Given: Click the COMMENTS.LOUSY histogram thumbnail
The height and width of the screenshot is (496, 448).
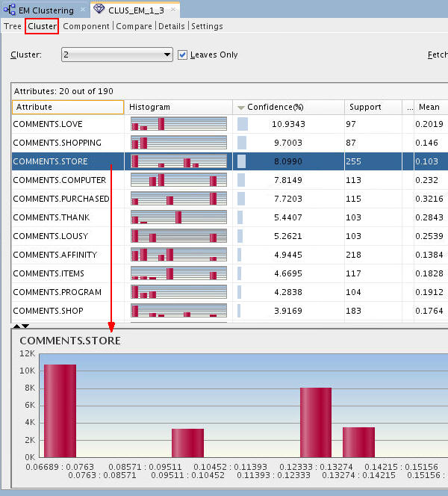Looking at the screenshot, I should click(178, 235).
